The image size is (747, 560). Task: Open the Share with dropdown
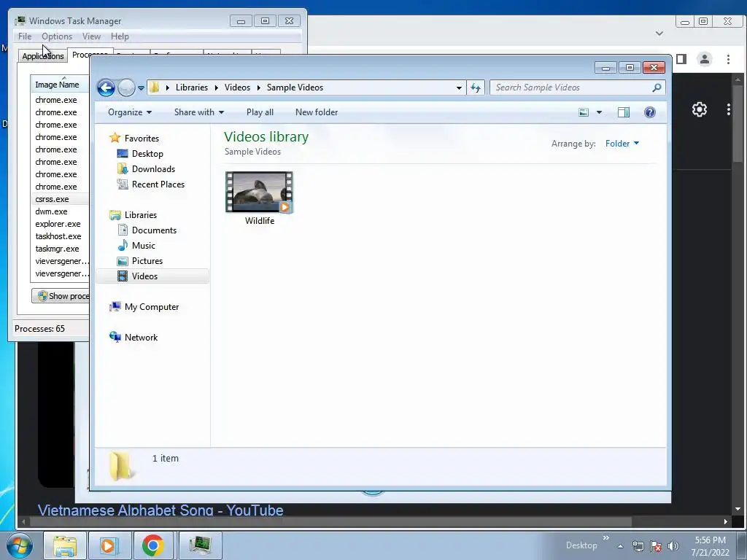pyautogui.click(x=198, y=112)
